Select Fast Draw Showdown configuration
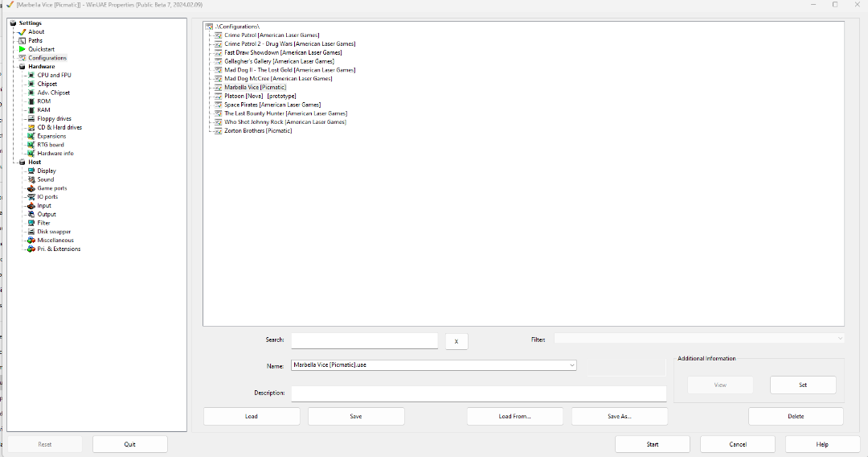 click(283, 52)
